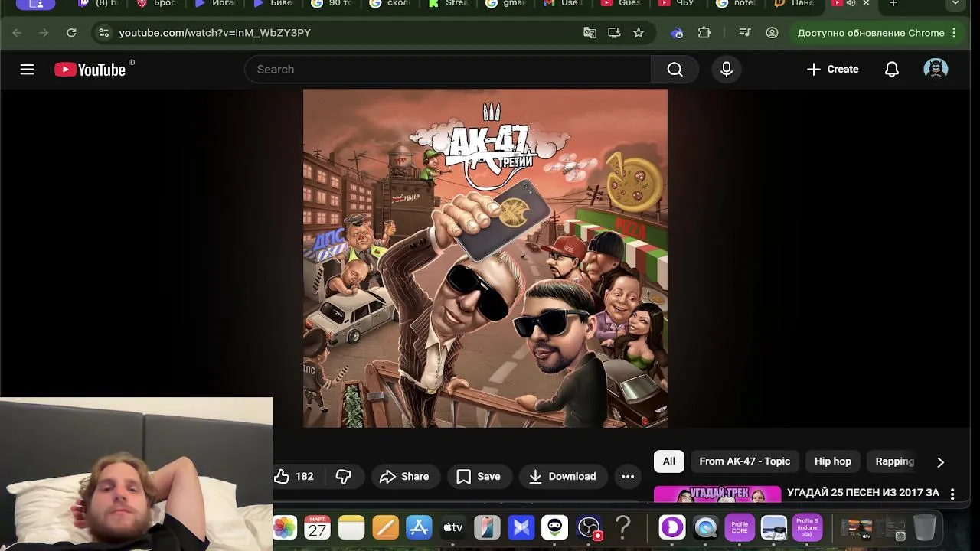Open Photos app in Dock
This screenshot has width=980, height=551.
point(285,527)
